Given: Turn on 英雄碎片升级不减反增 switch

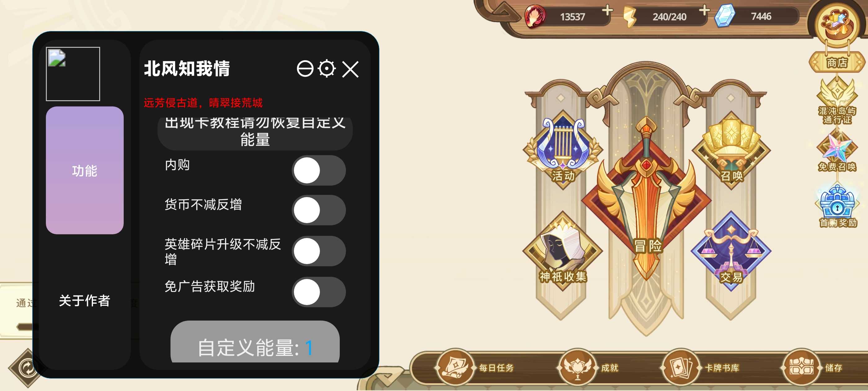Looking at the screenshot, I should [x=318, y=251].
